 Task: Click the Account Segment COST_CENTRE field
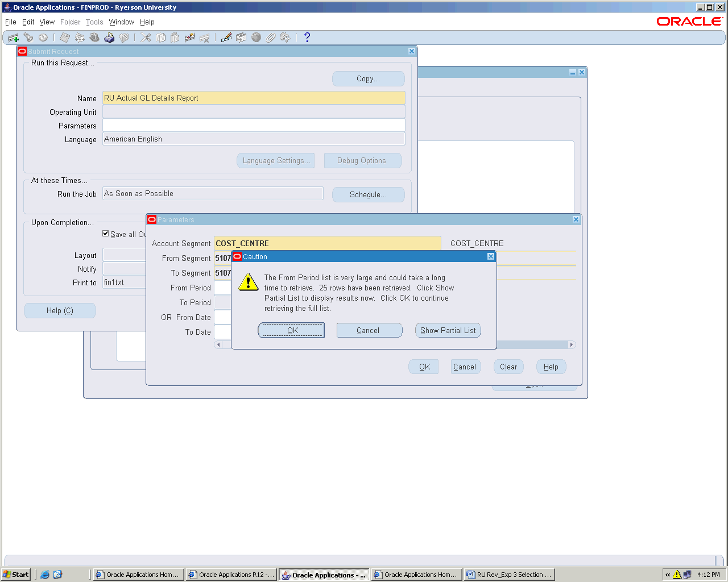click(327, 243)
